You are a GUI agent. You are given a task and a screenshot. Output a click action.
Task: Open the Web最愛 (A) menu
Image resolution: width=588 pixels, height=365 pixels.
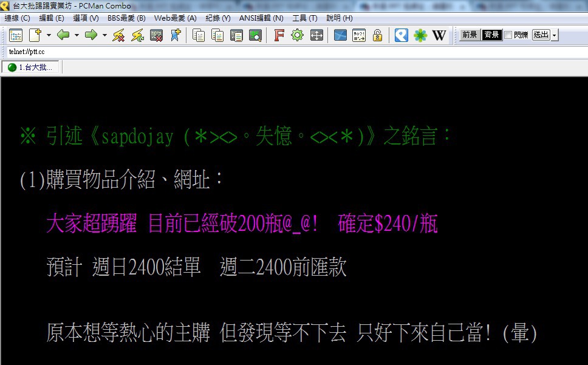point(175,18)
